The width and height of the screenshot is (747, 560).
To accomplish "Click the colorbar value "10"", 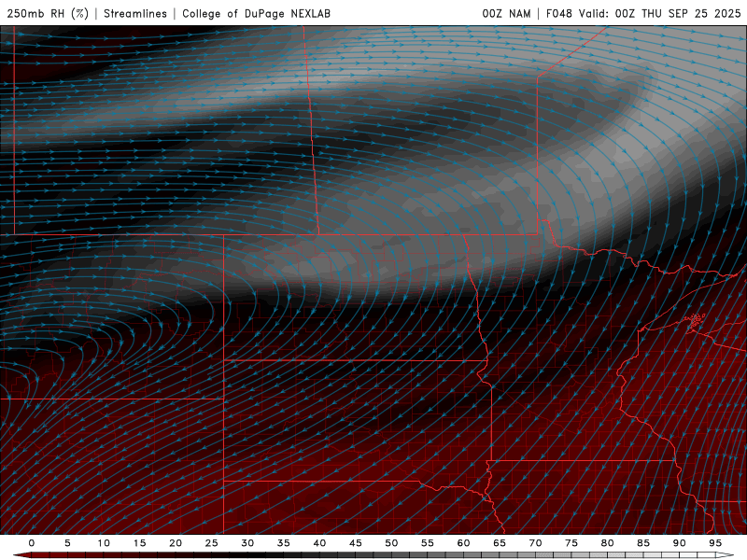I will (x=104, y=543).
